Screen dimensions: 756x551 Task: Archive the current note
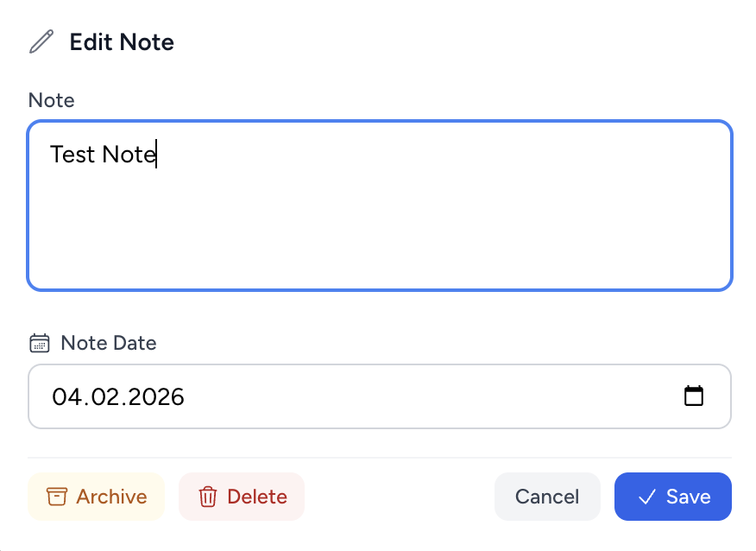(x=96, y=497)
